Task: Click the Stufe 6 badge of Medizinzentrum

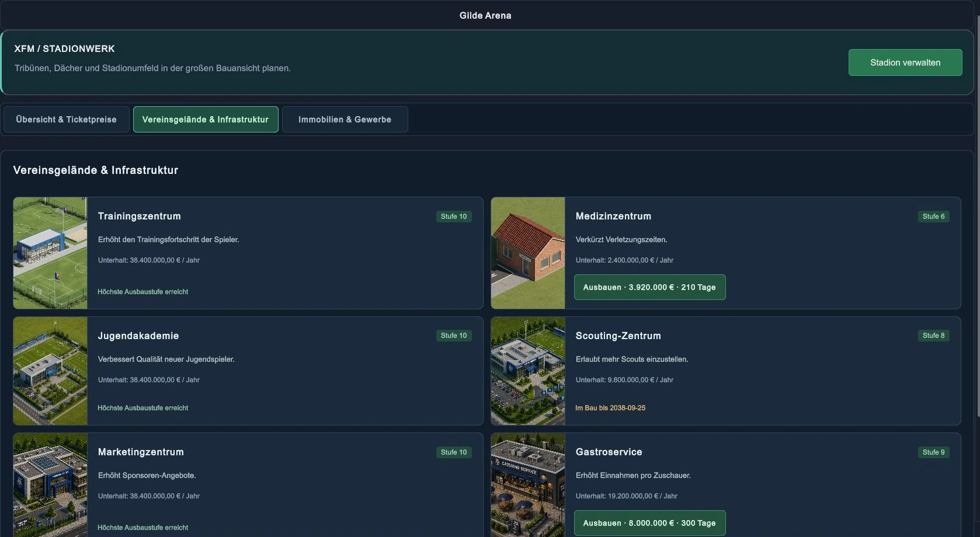Action: (934, 217)
